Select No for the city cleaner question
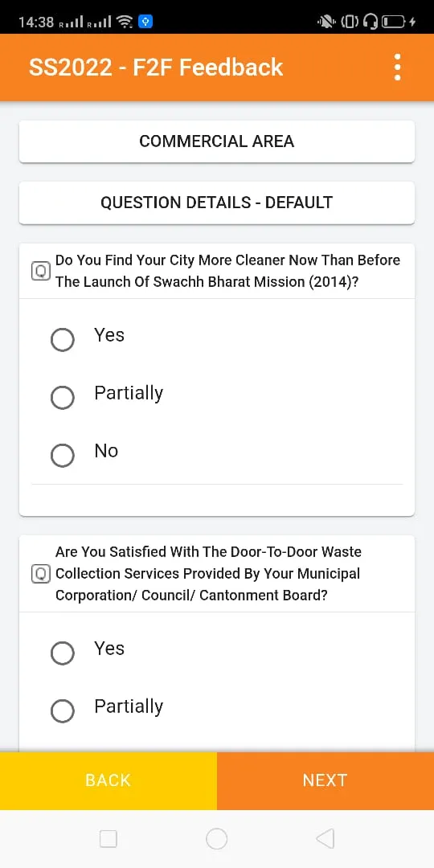This screenshot has height=868, width=434. (x=63, y=455)
